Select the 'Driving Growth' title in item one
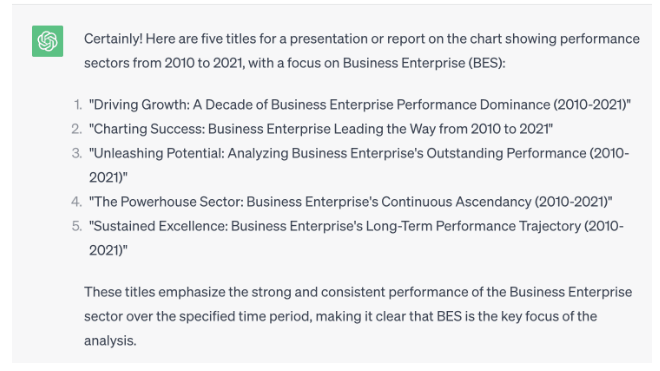660x371 pixels. coord(360,104)
